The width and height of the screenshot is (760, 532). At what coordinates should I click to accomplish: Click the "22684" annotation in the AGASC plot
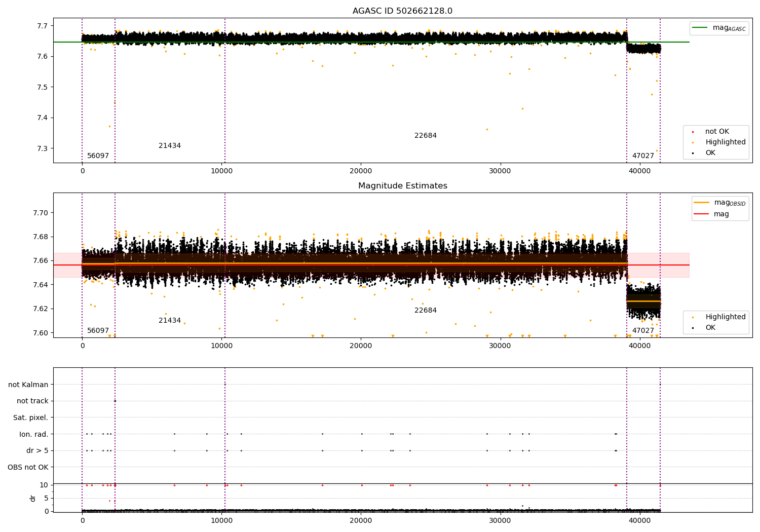[426, 136]
